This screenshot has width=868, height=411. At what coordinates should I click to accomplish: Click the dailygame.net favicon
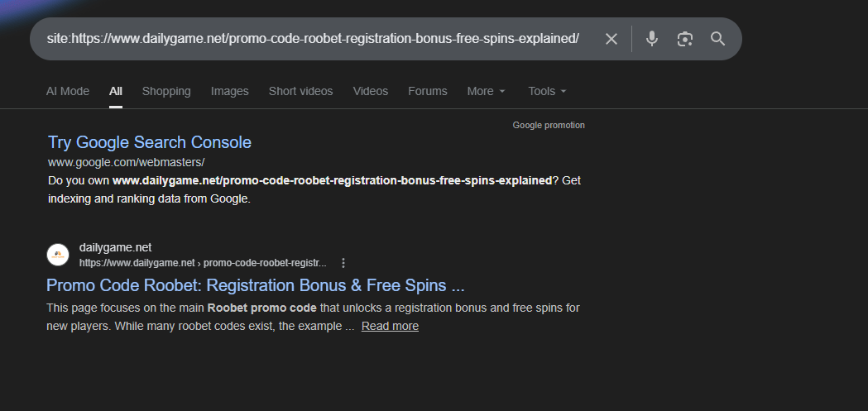[58, 255]
